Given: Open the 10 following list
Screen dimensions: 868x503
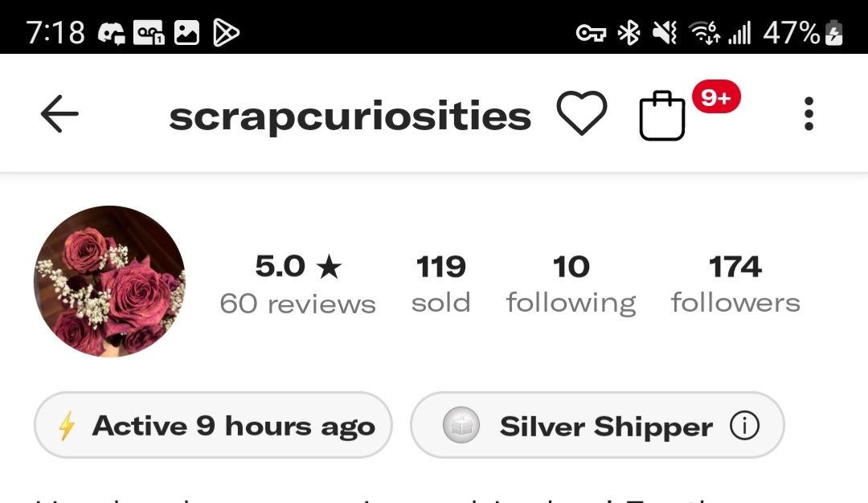Looking at the screenshot, I should coord(571,285).
